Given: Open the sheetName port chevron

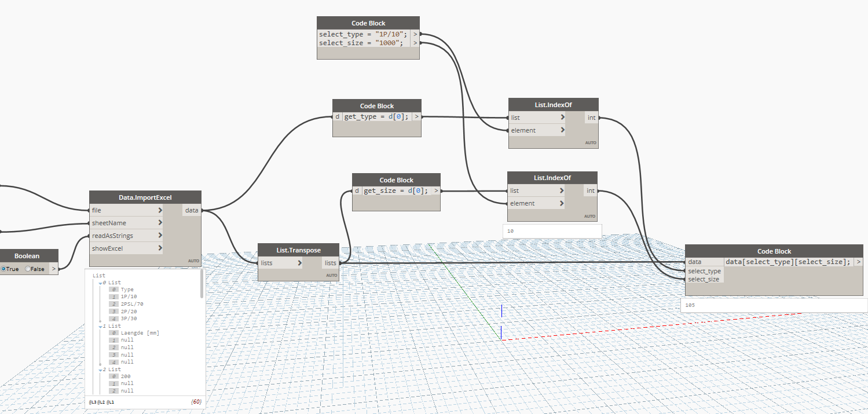Looking at the screenshot, I should point(160,223).
